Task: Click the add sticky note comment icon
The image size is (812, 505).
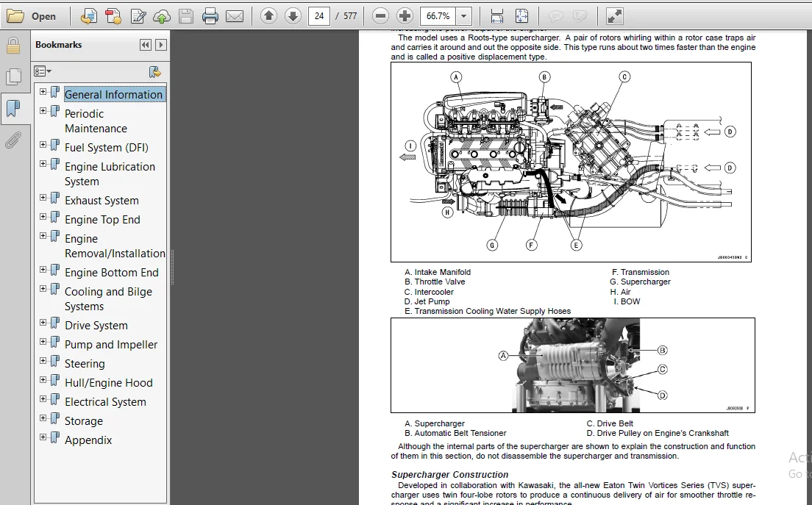Action: (x=555, y=17)
